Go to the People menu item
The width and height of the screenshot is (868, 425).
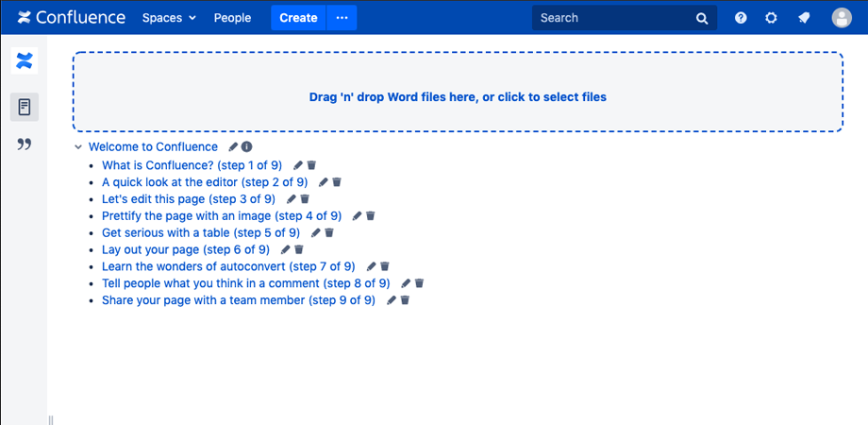(232, 18)
